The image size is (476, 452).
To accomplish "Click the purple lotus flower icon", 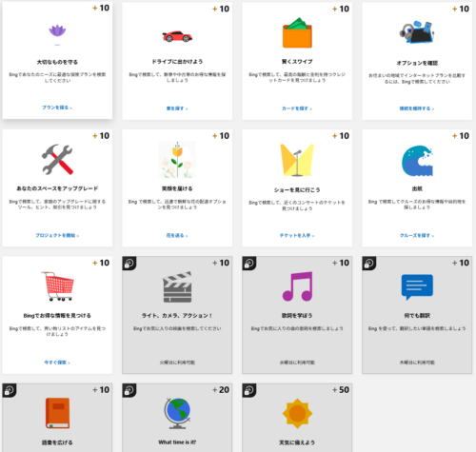I will 57,31.
